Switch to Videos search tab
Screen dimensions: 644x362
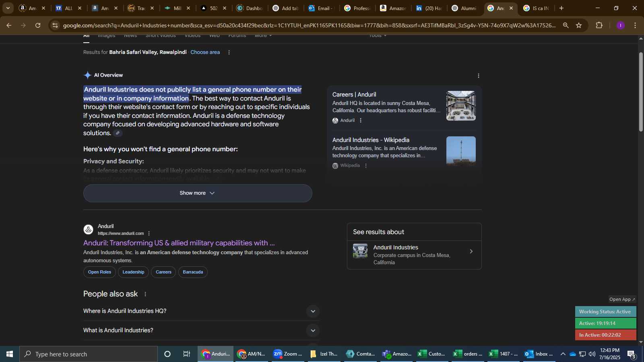pos(192,36)
